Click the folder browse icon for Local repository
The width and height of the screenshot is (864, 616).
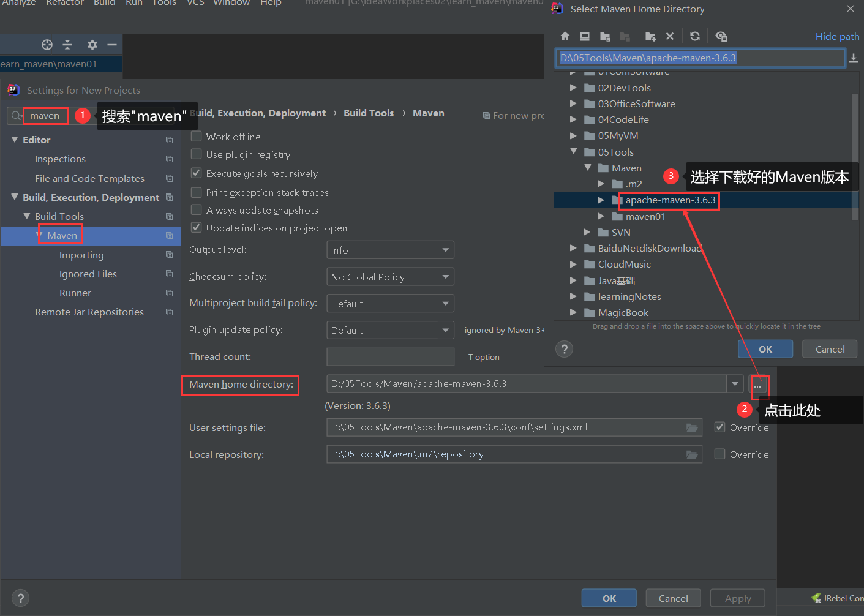coord(692,454)
